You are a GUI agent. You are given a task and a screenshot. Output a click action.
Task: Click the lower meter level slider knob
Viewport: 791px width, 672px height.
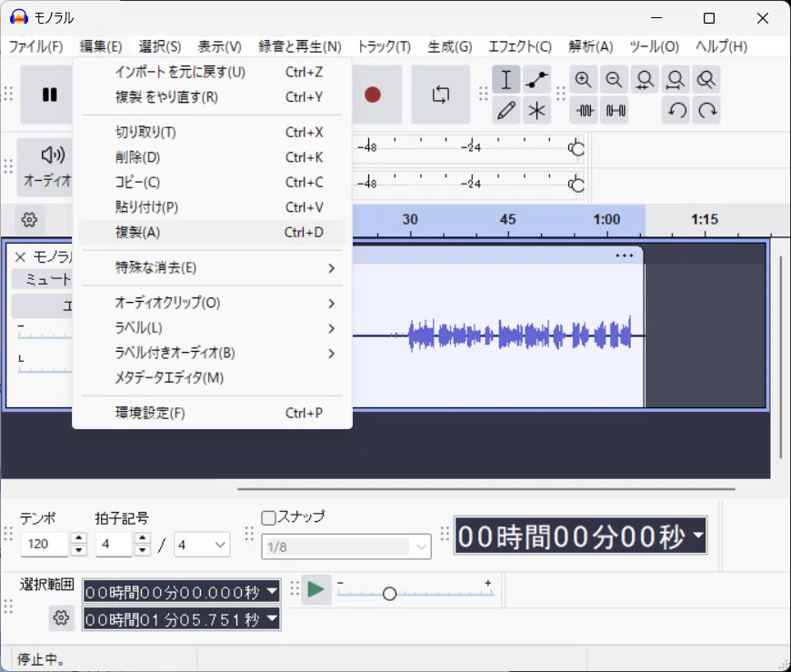(576, 185)
